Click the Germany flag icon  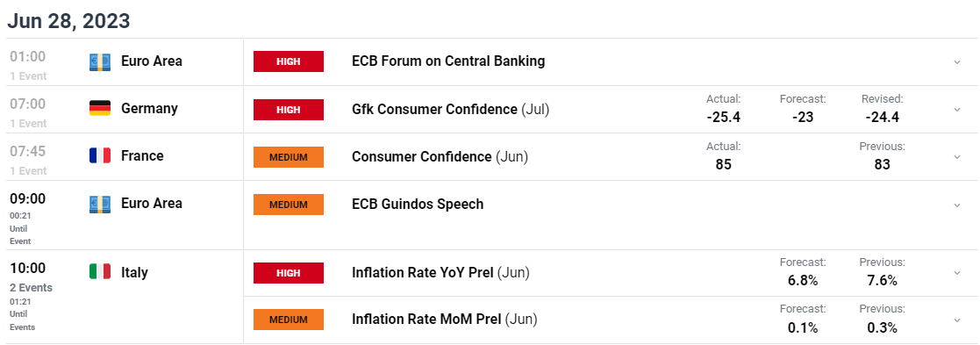click(x=100, y=108)
